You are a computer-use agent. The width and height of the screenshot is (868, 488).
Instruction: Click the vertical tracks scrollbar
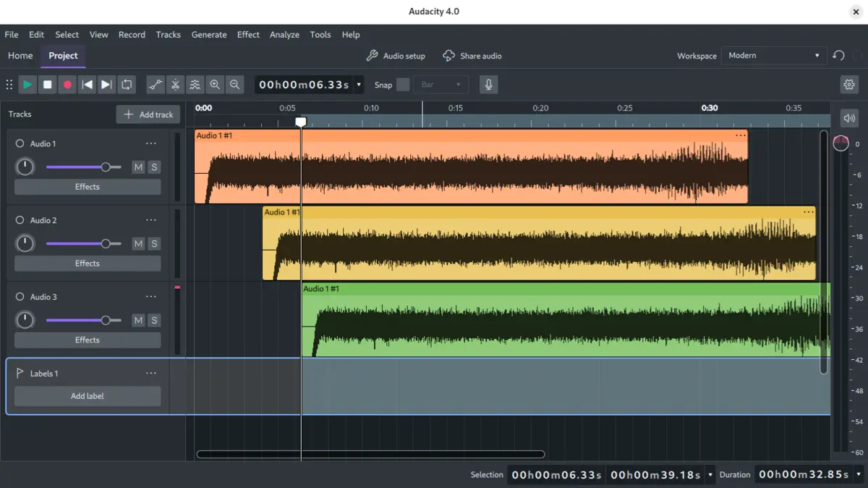tap(823, 252)
